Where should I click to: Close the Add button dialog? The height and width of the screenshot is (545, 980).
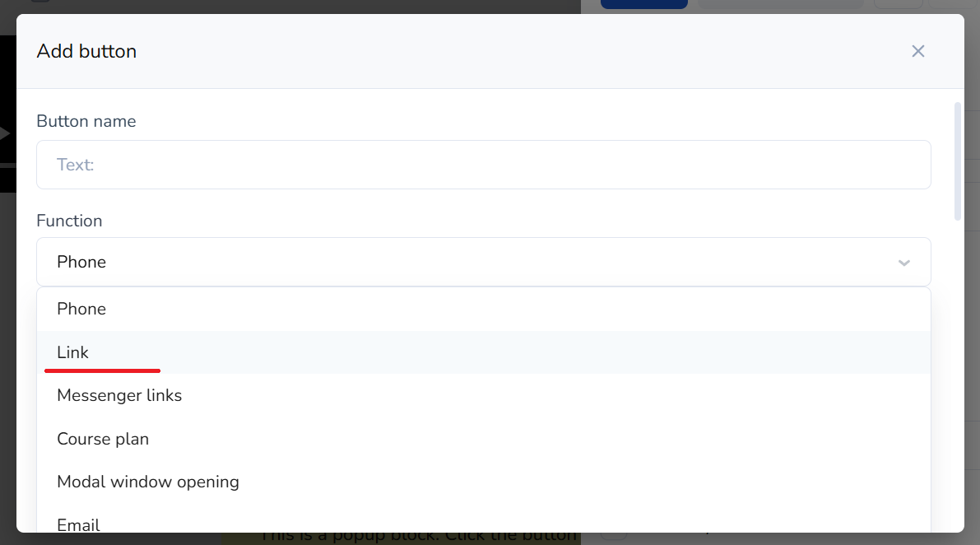click(918, 51)
